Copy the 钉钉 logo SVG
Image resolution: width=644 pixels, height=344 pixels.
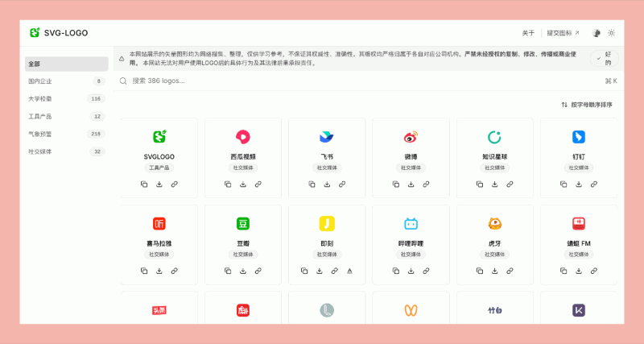click(563, 184)
